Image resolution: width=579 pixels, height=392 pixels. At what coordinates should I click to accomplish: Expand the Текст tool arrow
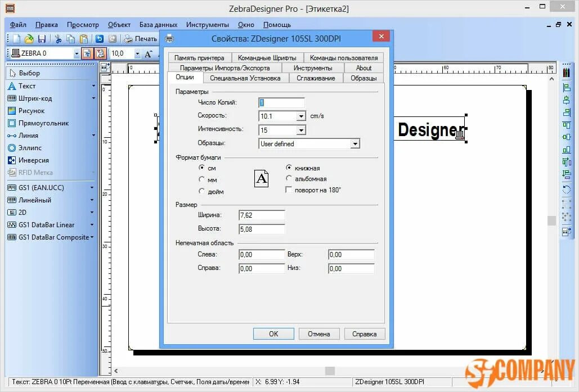[x=93, y=86]
